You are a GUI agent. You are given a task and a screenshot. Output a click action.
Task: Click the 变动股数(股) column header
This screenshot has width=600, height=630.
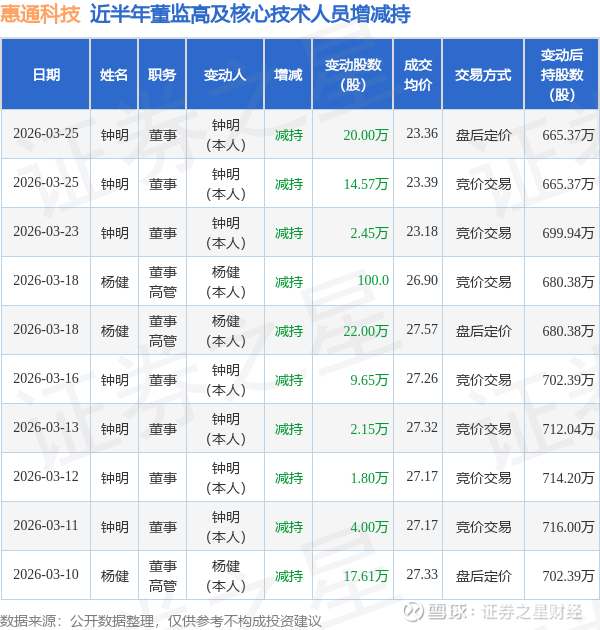353,74
